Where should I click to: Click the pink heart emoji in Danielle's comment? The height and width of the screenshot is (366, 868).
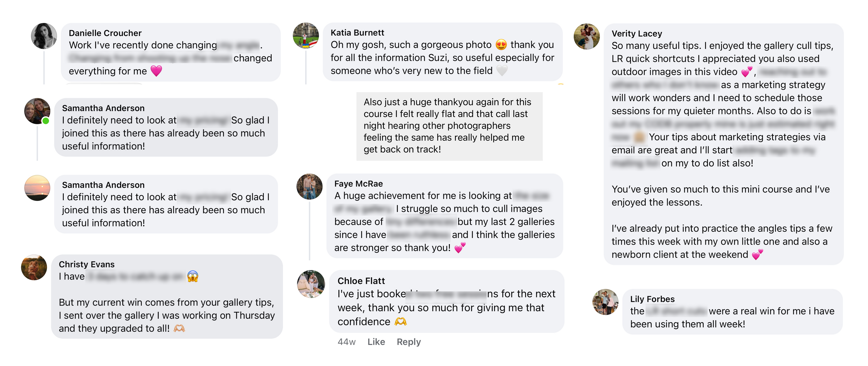tap(156, 71)
